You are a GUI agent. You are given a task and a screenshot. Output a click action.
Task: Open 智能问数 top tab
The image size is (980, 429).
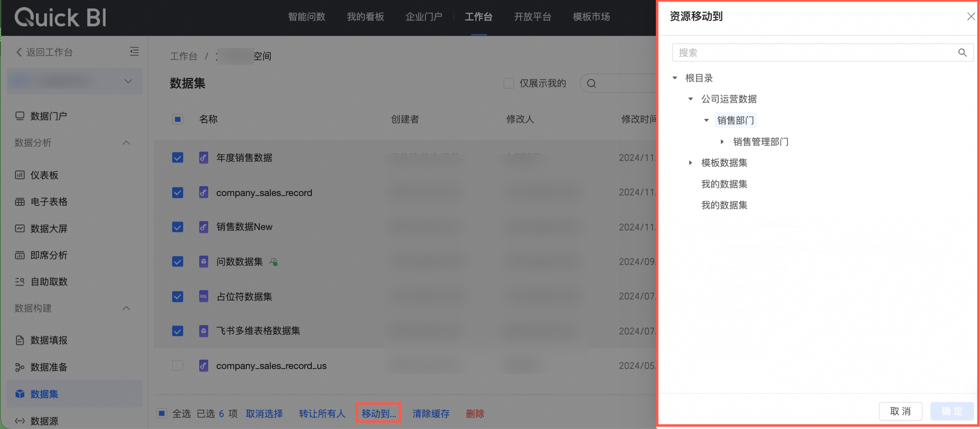tap(307, 17)
